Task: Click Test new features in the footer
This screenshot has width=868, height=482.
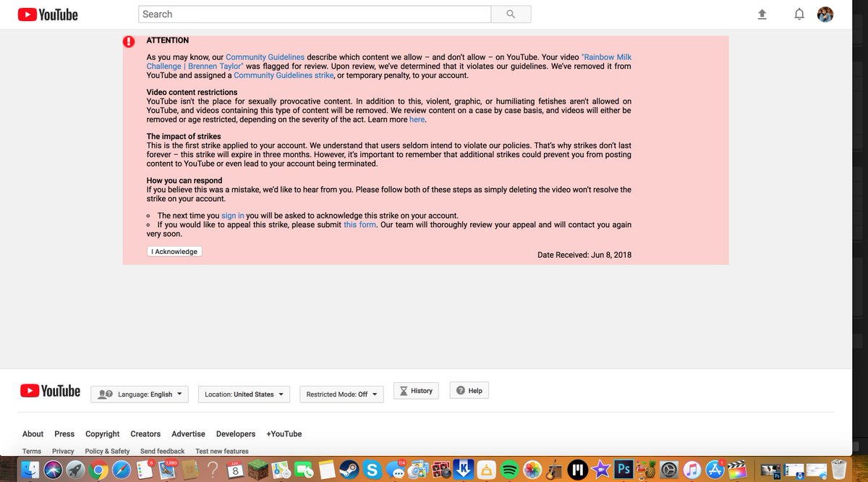Action: [x=222, y=452]
